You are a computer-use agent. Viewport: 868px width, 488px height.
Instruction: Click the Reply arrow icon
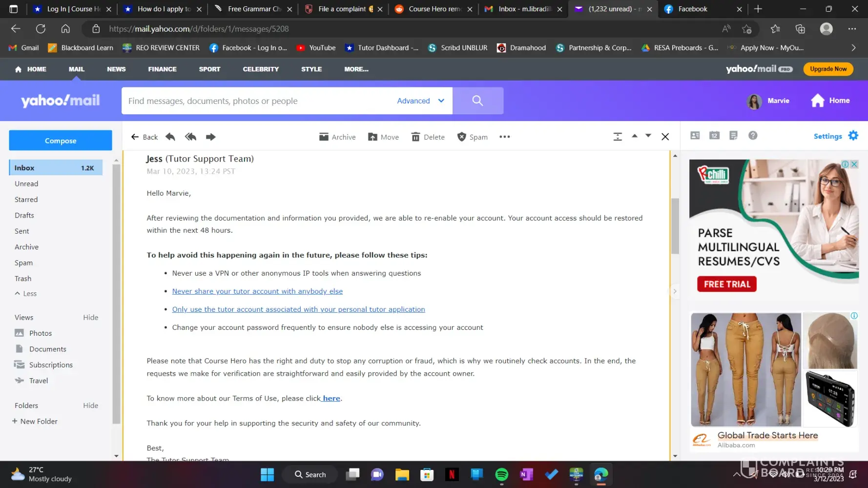pos(170,137)
